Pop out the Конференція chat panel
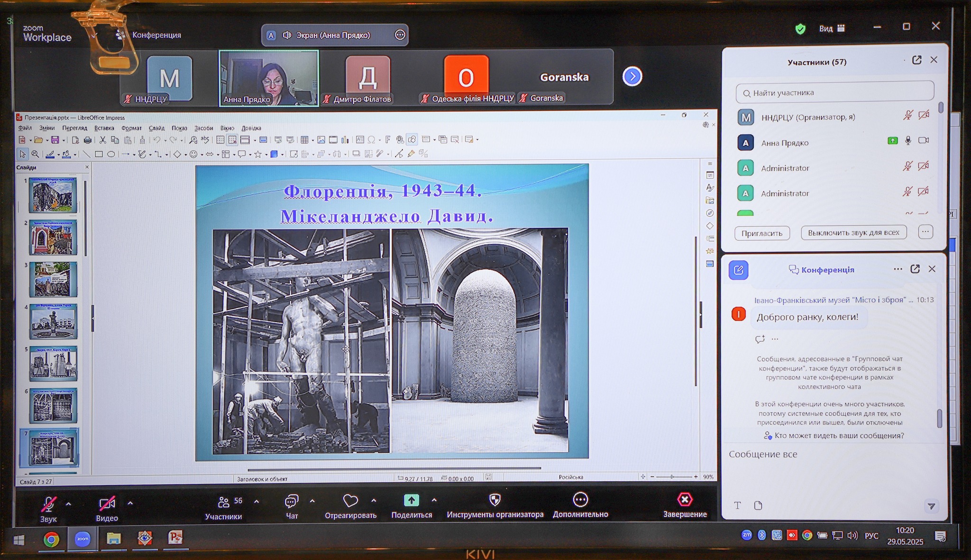 click(915, 269)
